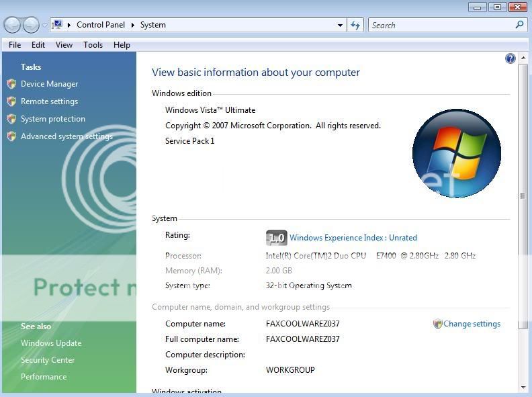Click the scrollbar down arrow

(x=523, y=387)
